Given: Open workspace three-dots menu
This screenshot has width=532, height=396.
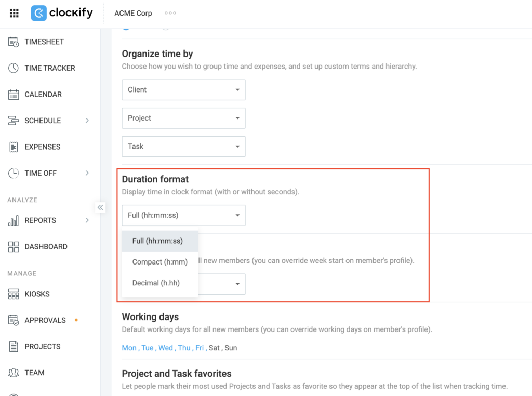Looking at the screenshot, I should tap(170, 13).
